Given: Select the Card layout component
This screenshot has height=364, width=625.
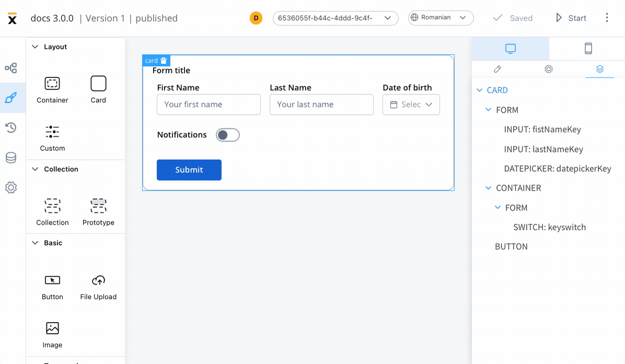Looking at the screenshot, I should (x=98, y=90).
